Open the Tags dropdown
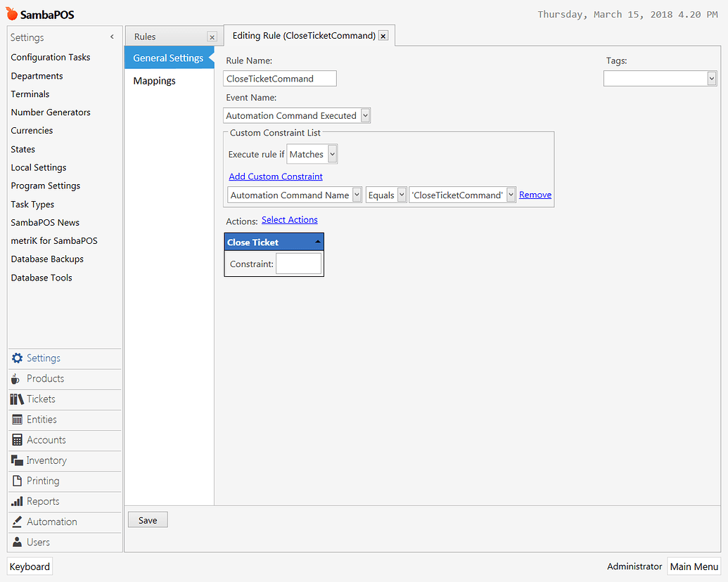Viewport: 728px width, 582px height. click(x=710, y=78)
